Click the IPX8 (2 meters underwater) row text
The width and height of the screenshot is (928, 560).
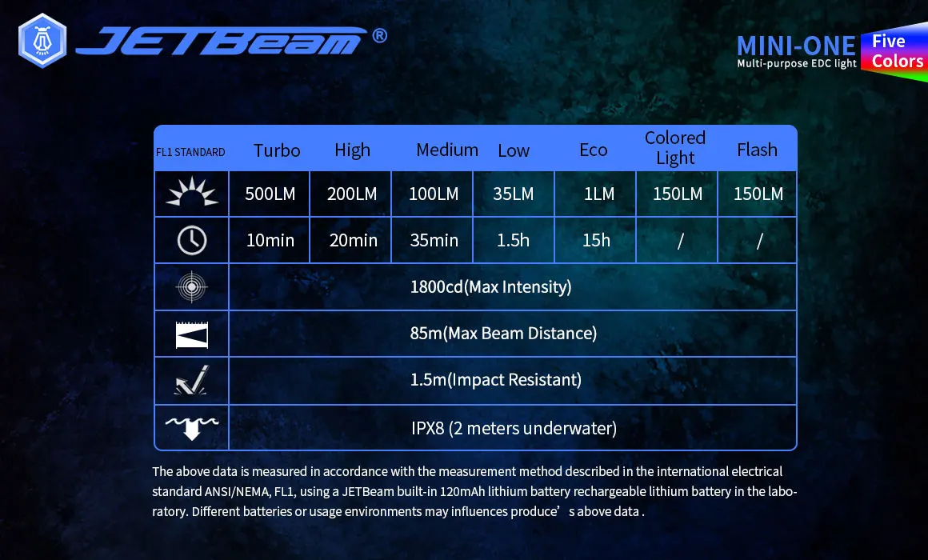click(514, 428)
